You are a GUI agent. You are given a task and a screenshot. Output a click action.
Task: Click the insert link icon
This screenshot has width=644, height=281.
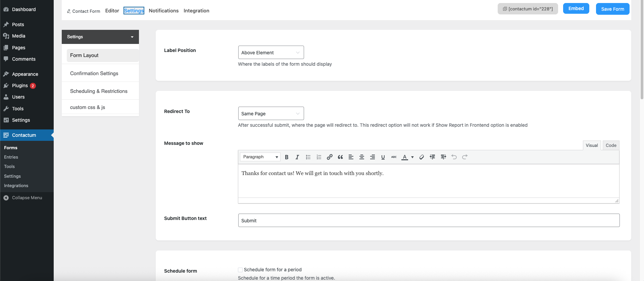(330, 157)
